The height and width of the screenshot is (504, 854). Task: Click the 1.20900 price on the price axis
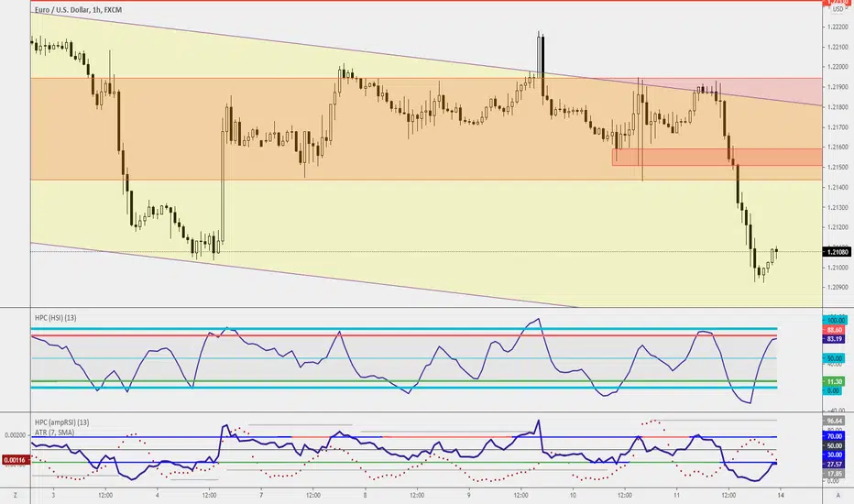838,288
